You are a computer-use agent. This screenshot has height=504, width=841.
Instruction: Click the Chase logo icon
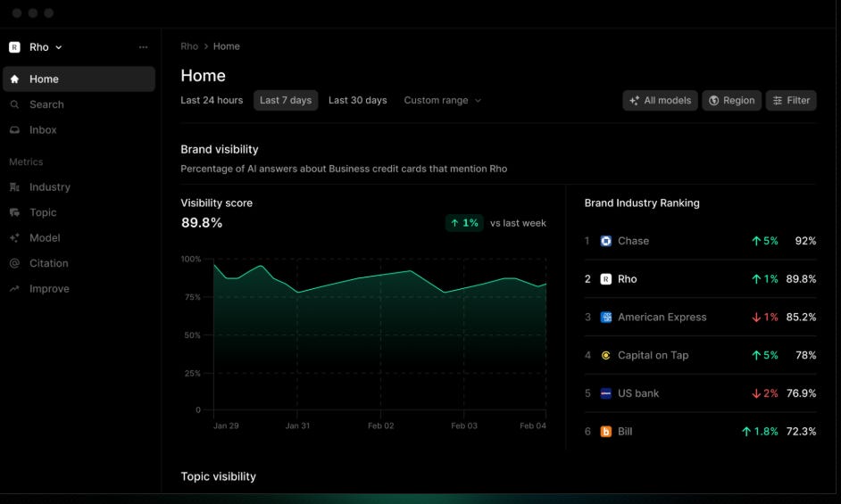click(605, 241)
